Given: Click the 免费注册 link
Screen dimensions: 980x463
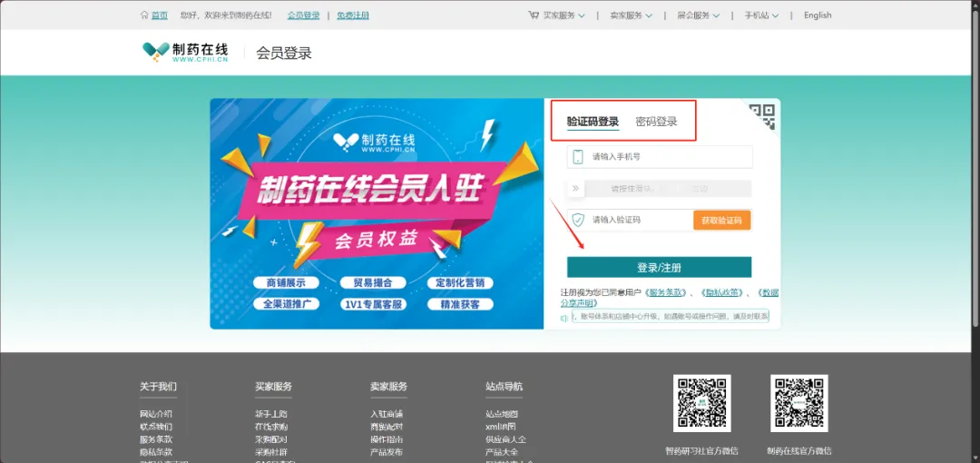Looking at the screenshot, I should tap(352, 15).
